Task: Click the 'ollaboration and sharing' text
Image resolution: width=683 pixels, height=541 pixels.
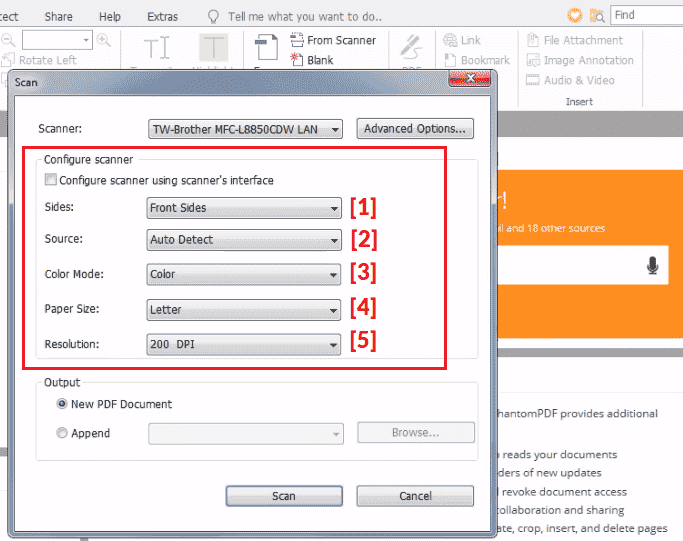Action: pos(561,510)
